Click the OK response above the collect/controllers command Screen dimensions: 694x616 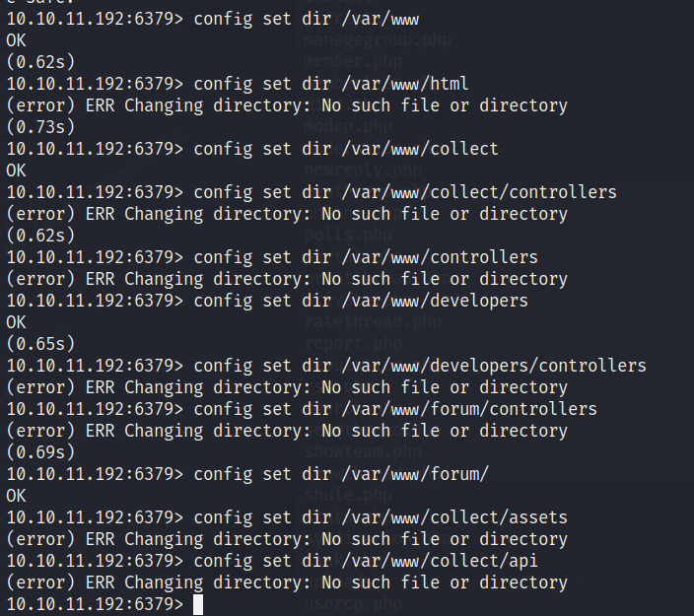[16, 171]
